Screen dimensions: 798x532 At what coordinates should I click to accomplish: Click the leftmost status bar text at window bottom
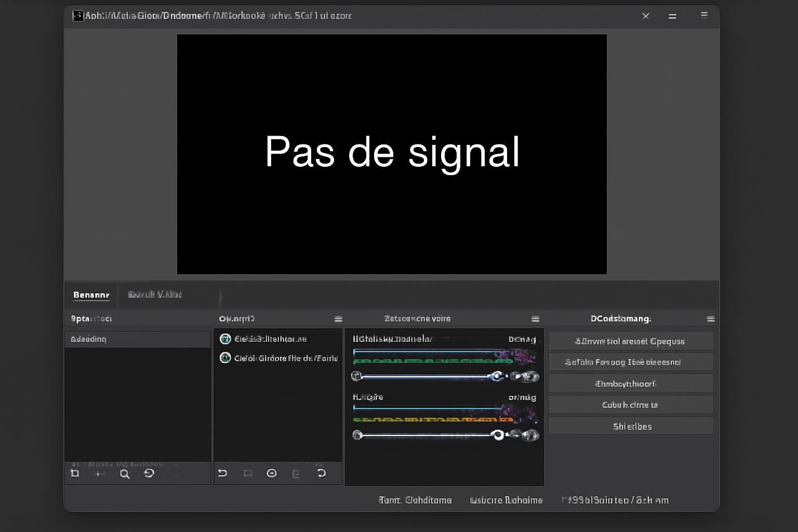click(x=415, y=500)
